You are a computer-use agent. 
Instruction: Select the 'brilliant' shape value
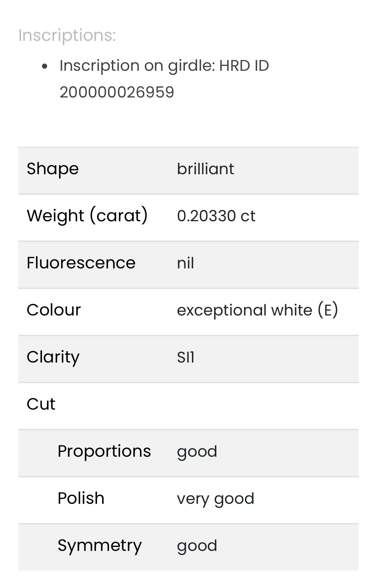(x=205, y=169)
